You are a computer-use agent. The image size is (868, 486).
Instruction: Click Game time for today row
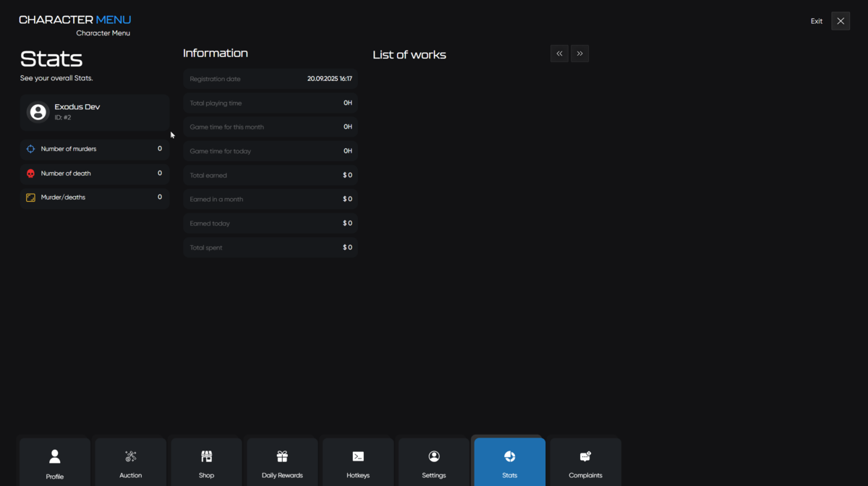(271, 151)
